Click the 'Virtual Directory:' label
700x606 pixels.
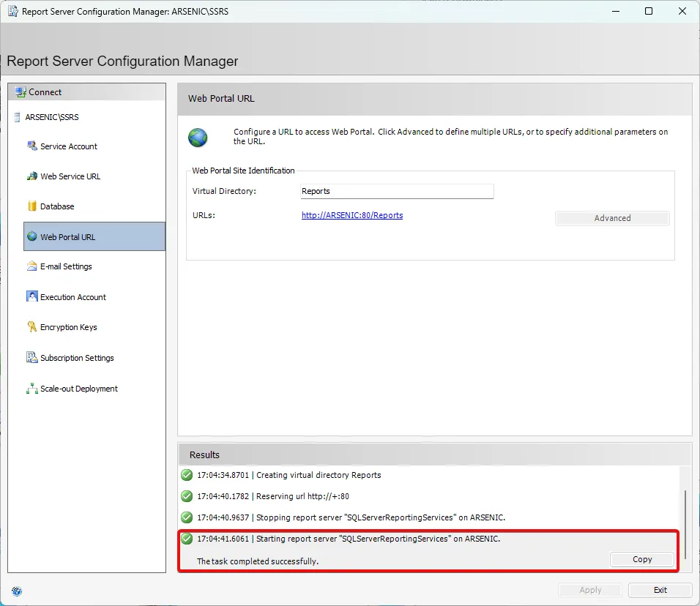click(x=224, y=191)
